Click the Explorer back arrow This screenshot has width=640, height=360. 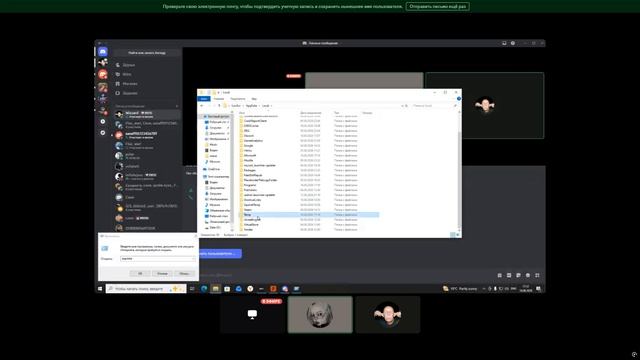(x=202, y=106)
